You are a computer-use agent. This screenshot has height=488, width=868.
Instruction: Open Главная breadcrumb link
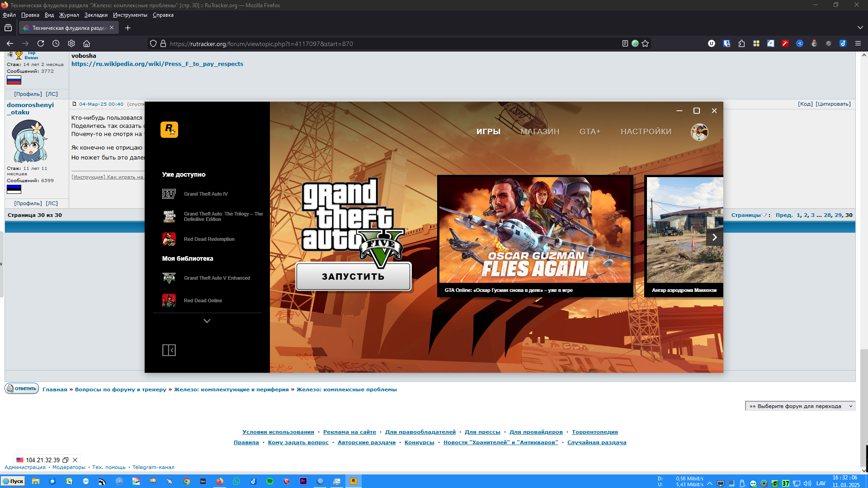55,389
